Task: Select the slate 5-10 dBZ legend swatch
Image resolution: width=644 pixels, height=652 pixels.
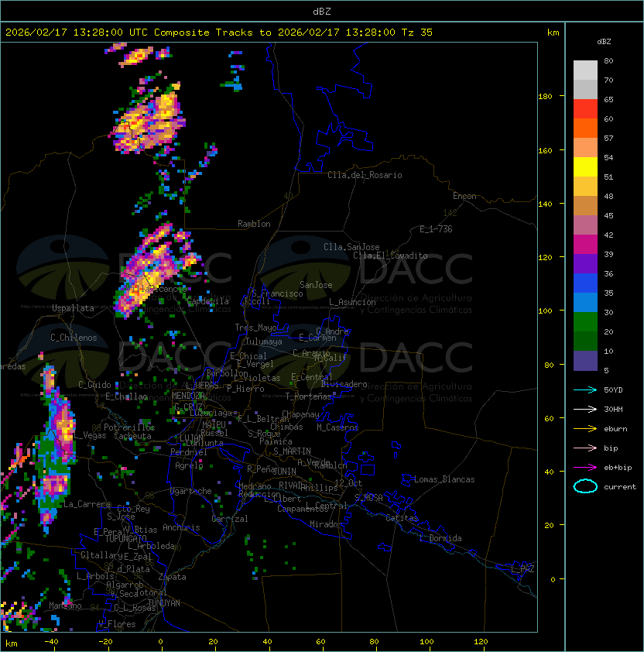Action: (585, 361)
